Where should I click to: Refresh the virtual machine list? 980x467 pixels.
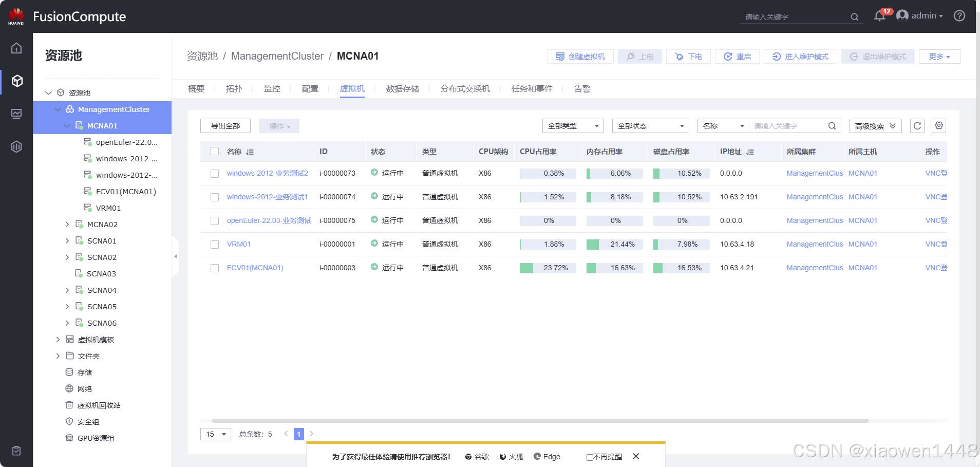[x=917, y=126]
